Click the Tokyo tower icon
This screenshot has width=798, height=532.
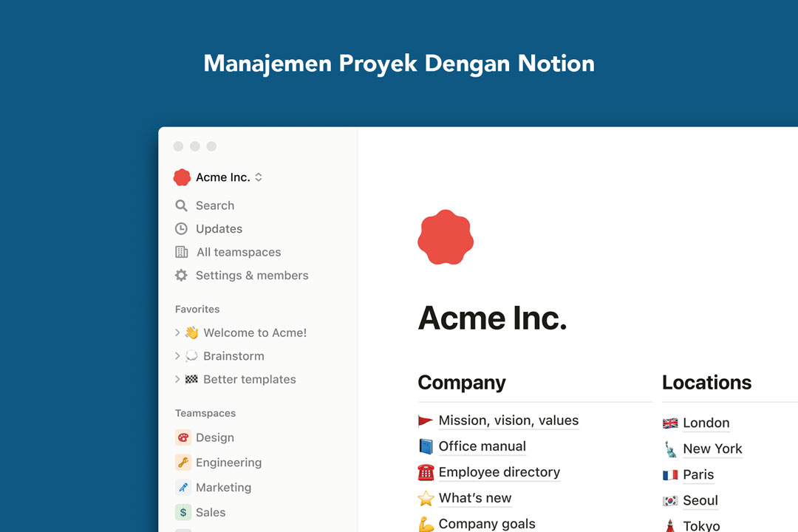pos(670,525)
